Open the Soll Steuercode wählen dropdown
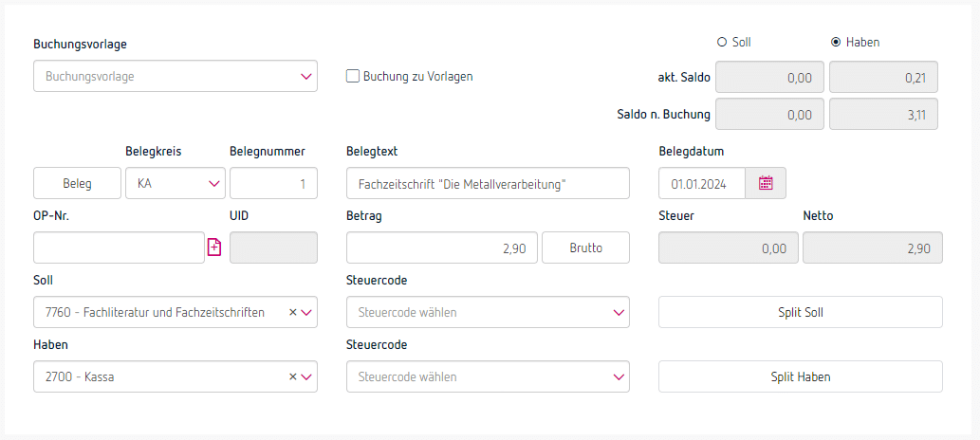The width and height of the screenshot is (980, 440). coord(488,312)
